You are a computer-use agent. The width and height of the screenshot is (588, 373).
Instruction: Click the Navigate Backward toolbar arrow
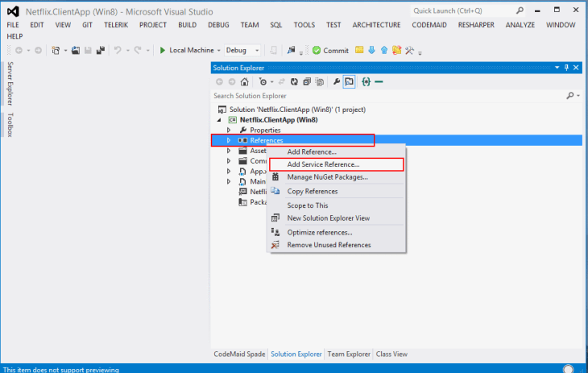pyautogui.click(x=19, y=50)
